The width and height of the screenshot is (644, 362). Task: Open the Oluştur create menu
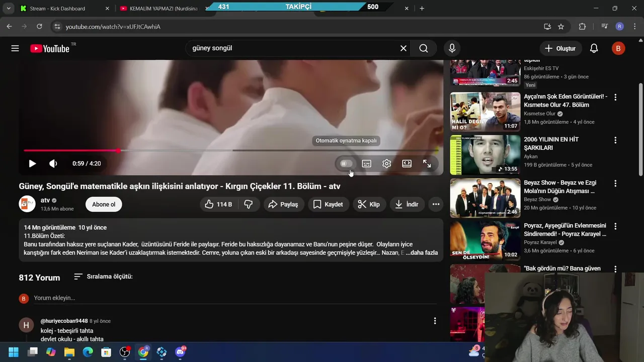coord(560,48)
